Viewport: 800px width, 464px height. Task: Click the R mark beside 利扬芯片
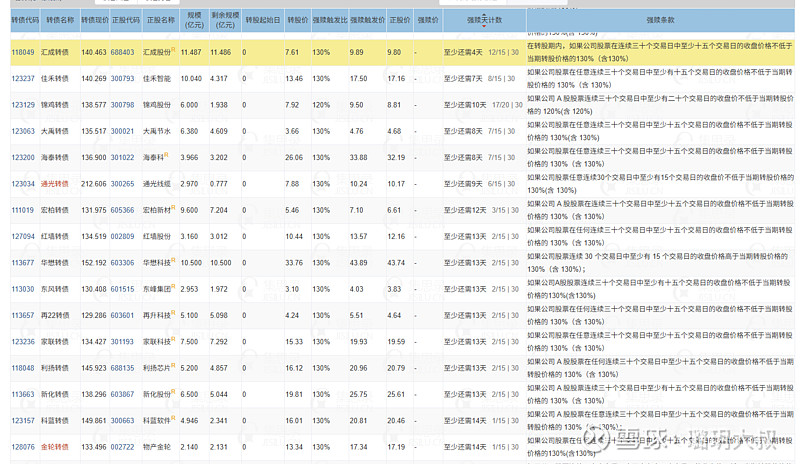click(173, 365)
